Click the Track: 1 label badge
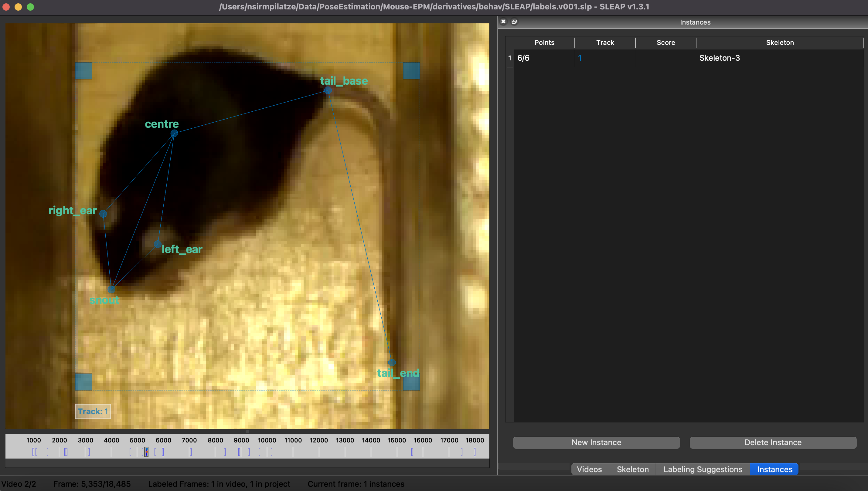This screenshot has width=868, height=491. tap(93, 411)
